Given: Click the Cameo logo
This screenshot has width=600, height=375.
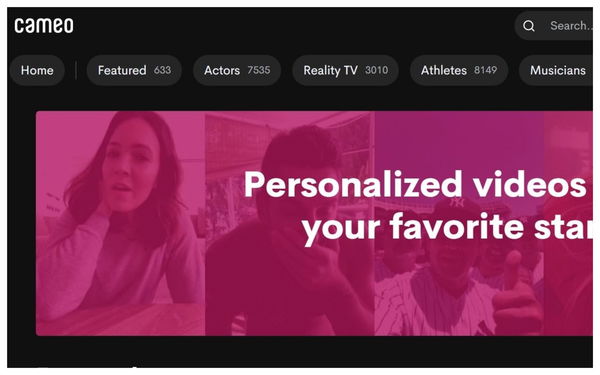Looking at the screenshot, I should [44, 26].
